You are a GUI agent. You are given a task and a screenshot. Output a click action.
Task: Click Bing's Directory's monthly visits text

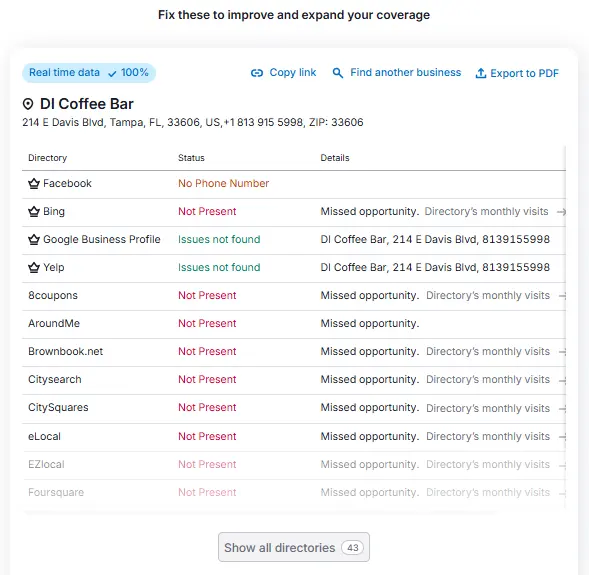tap(486, 211)
